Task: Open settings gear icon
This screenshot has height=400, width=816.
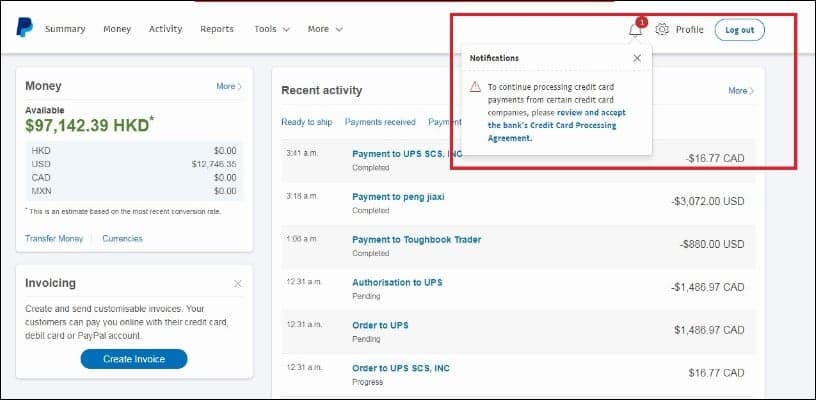Action: tap(662, 30)
